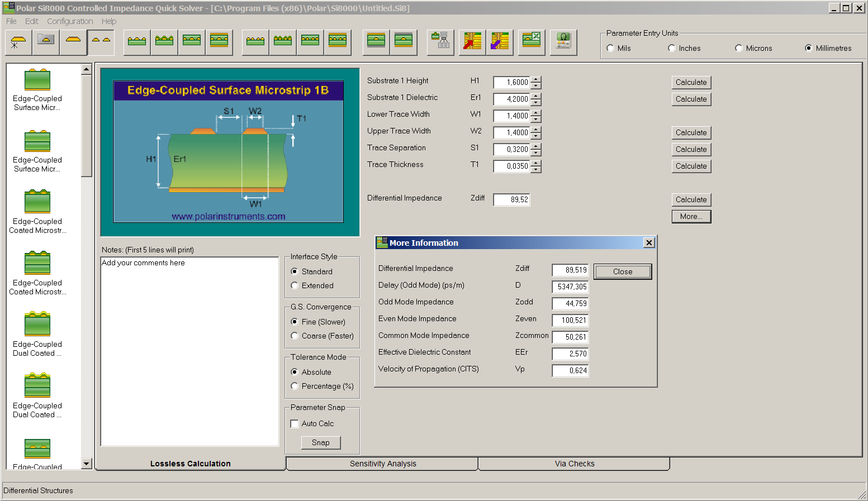The image size is (868, 501).
Task: Calculate the Differential Impedance Zdiff
Action: point(691,199)
